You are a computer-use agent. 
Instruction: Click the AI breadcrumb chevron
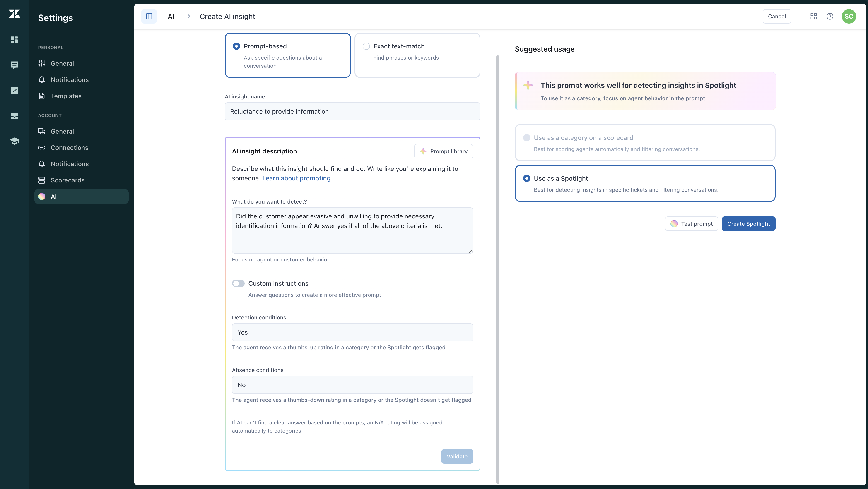[x=189, y=17]
